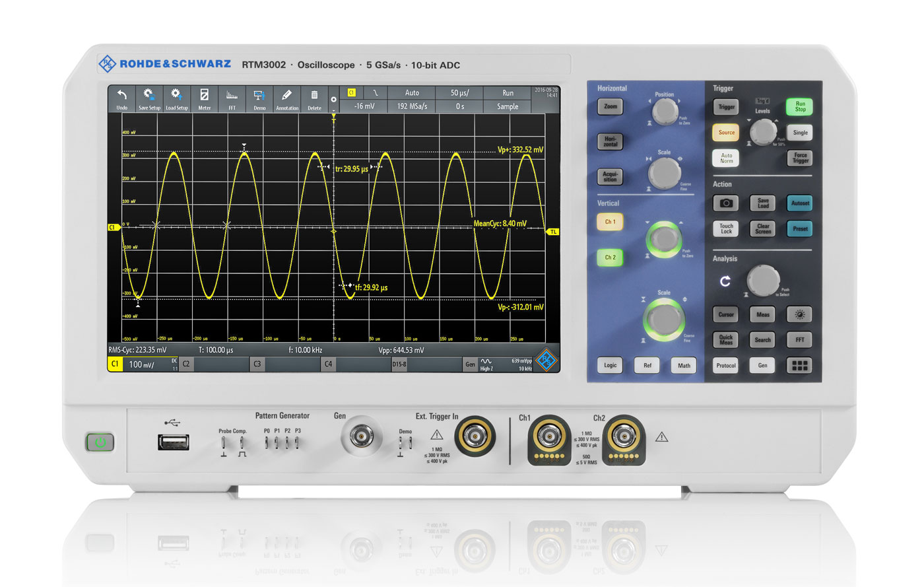Screen dimensions: 924x587
Task: Toggle channel Ch 2 on the panel
Action: click(x=610, y=258)
